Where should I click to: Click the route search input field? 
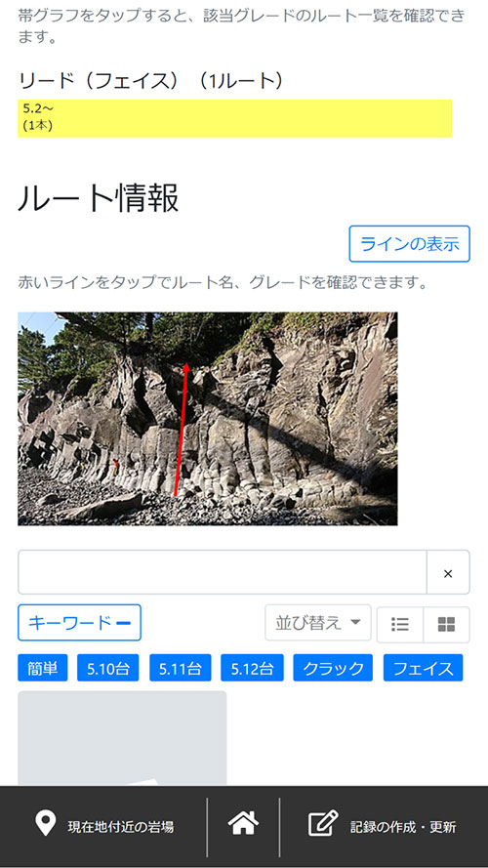[223, 572]
